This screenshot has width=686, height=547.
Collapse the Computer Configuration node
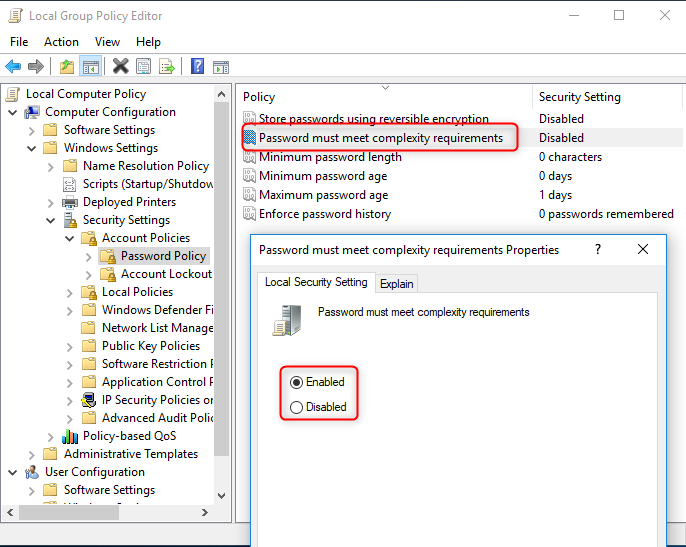click(x=13, y=112)
